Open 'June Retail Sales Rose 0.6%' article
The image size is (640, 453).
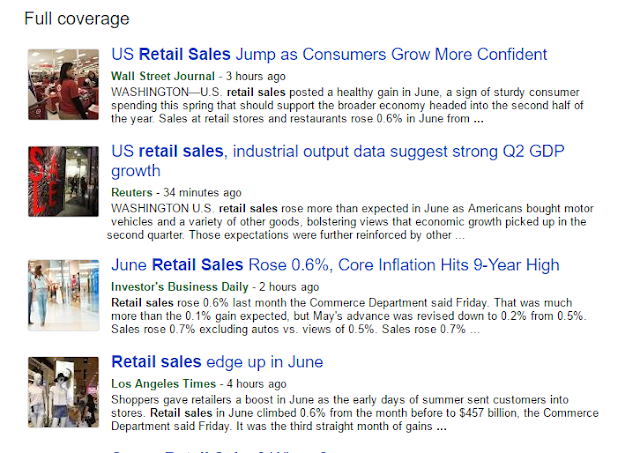[x=335, y=265]
